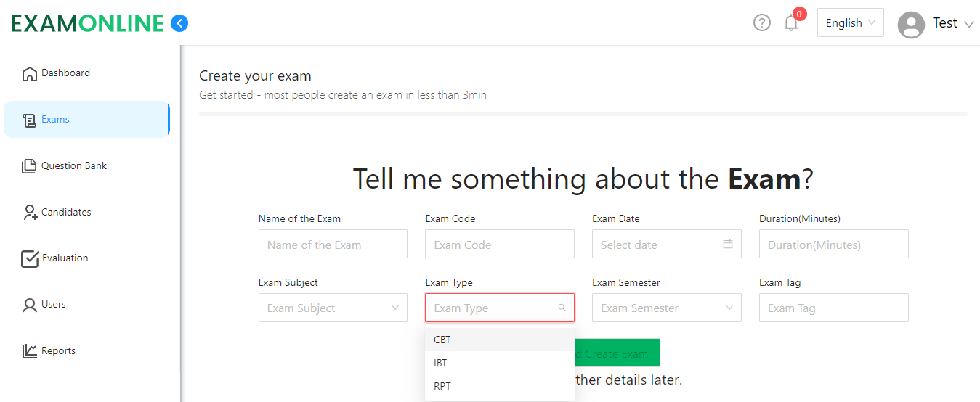The width and height of the screenshot is (980, 402).
Task: Open notifications bell icon
Action: point(791,23)
